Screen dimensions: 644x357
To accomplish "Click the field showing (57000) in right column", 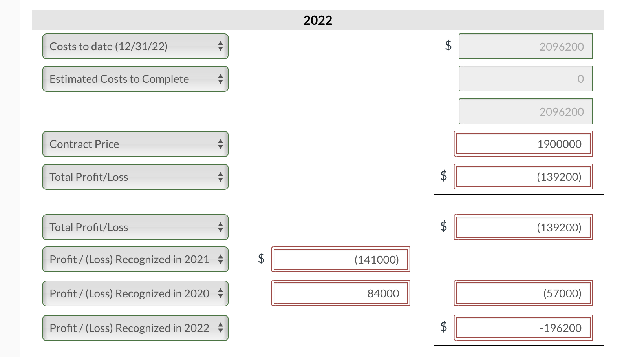I will [523, 293].
